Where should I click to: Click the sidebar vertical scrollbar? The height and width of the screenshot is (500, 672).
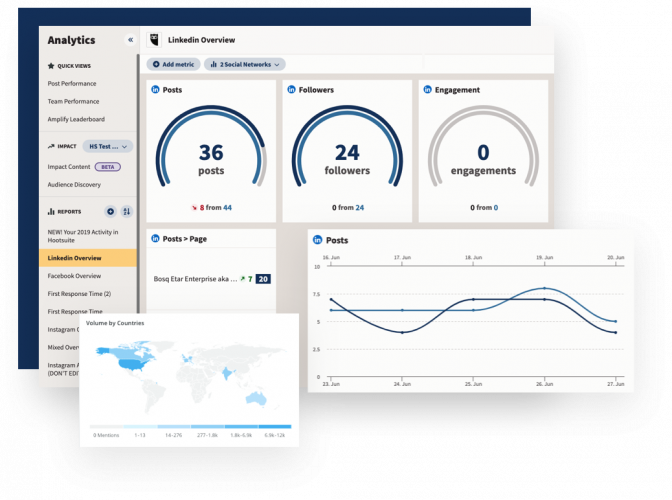[x=138, y=183]
